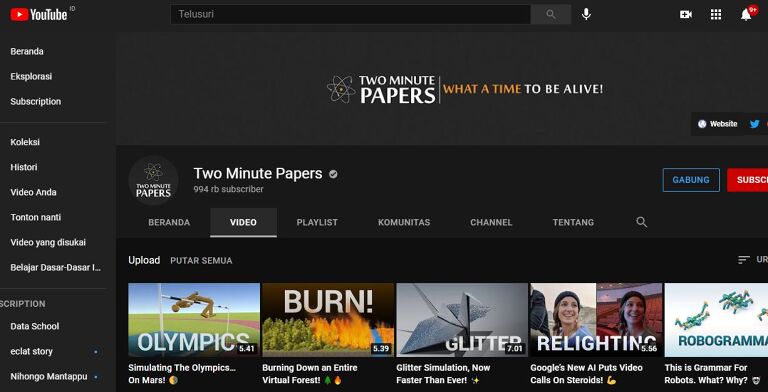Image resolution: width=768 pixels, height=392 pixels.
Task: Open the OLYMPICS video thumbnail
Action: [194, 319]
